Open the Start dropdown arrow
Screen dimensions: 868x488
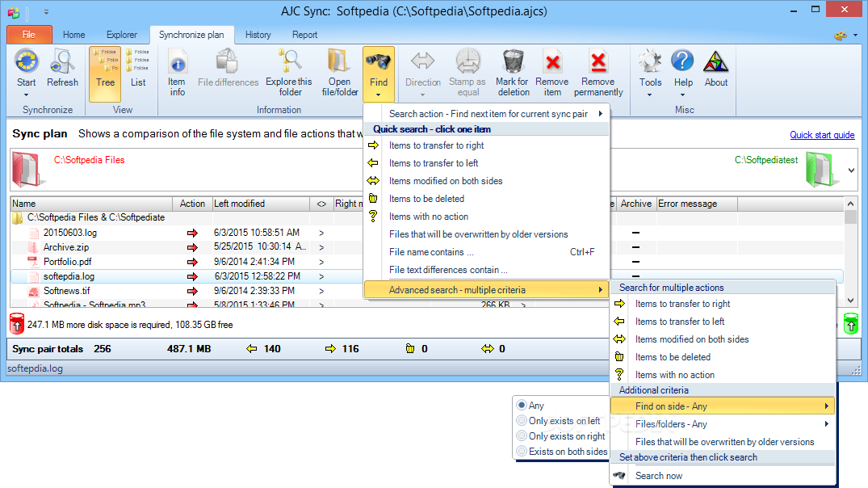(x=26, y=95)
